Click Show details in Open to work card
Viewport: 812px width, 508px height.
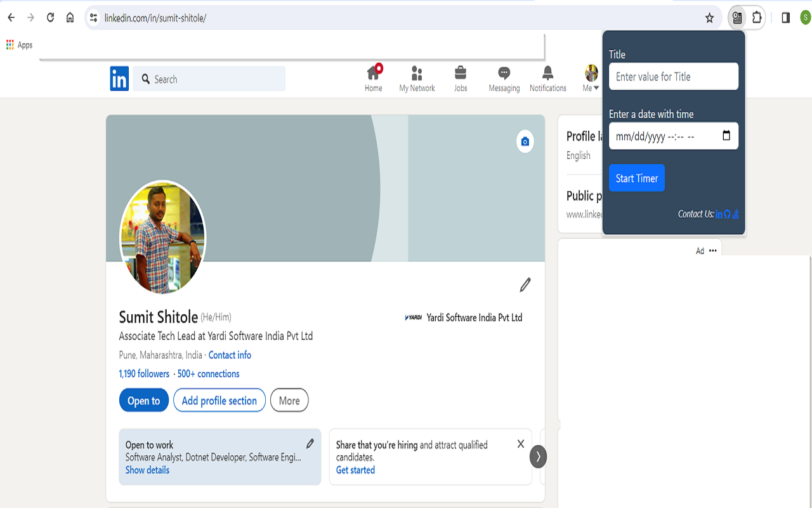tap(147, 470)
